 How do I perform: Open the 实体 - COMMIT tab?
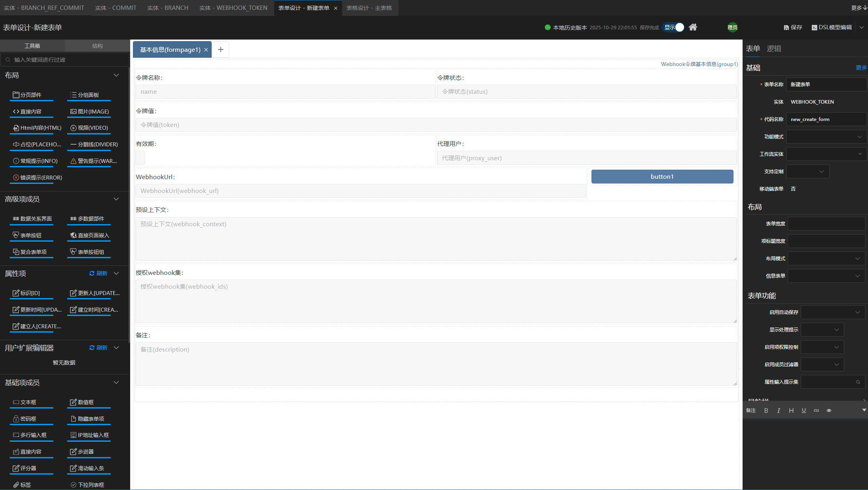click(x=116, y=8)
